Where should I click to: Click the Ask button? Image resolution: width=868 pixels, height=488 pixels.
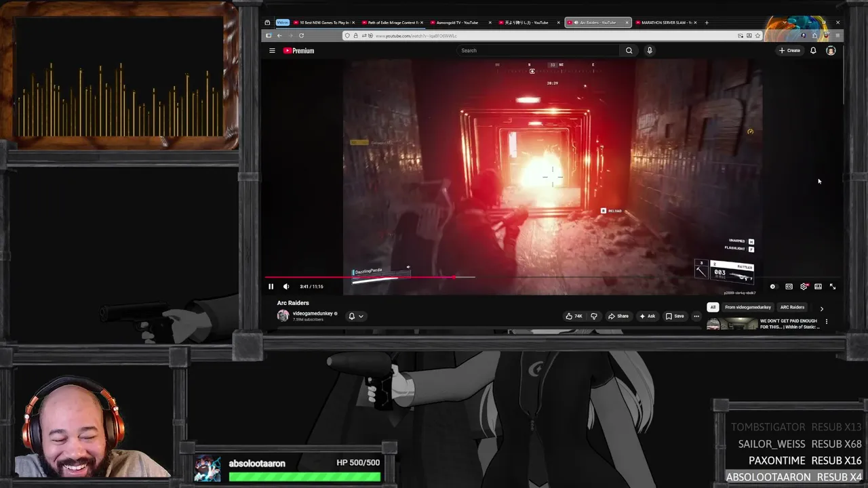pos(648,316)
